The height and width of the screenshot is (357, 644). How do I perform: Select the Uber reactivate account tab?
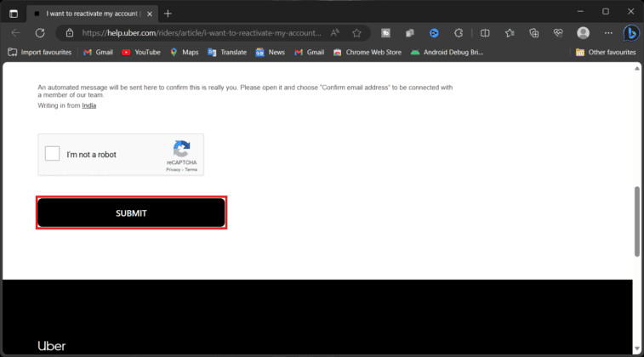click(x=89, y=14)
